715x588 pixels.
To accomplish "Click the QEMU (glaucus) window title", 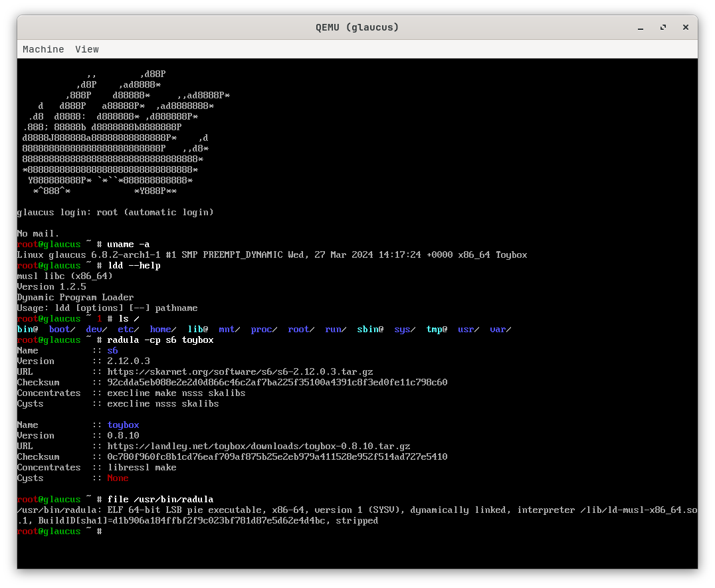I will 357,27.
